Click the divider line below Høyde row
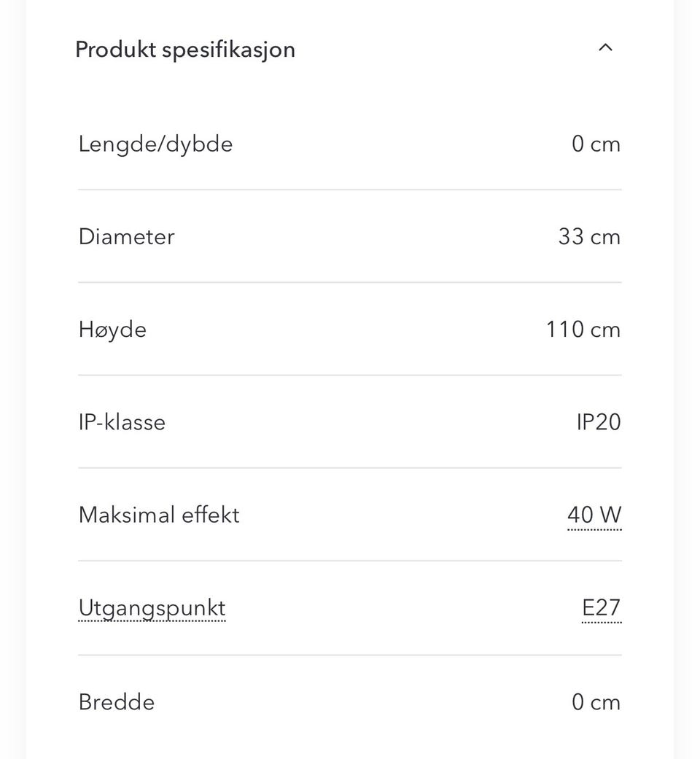This screenshot has width=700, height=759. click(350, 375)
